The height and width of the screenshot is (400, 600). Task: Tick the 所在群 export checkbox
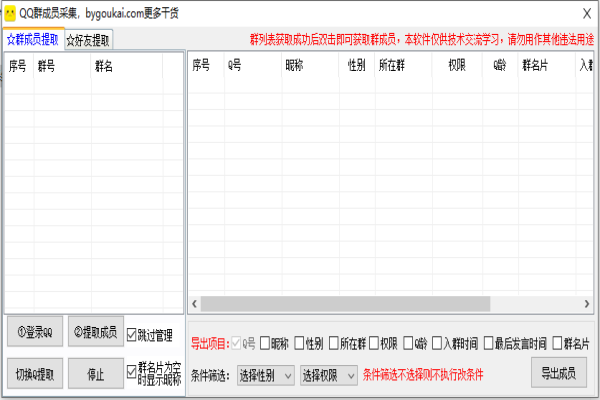pos(334,344)
